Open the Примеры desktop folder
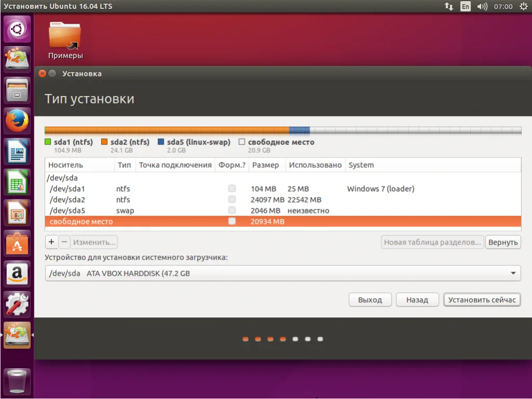Viewport: 532px width, 399px height. click(65, 41)
